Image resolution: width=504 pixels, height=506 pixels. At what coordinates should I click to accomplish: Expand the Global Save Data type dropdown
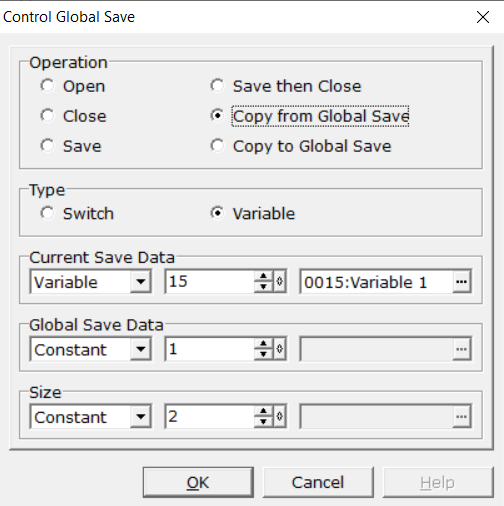(140, 349)
